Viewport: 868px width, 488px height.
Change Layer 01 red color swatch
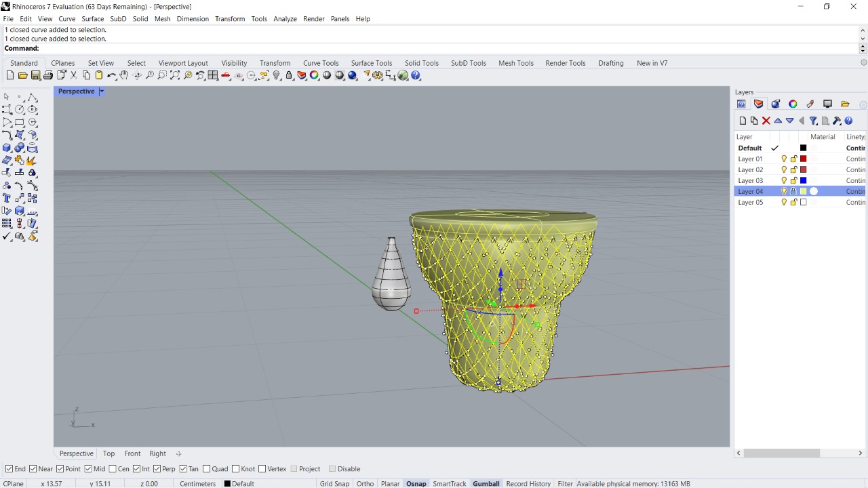pyautogui.click(x=804, y=159)
